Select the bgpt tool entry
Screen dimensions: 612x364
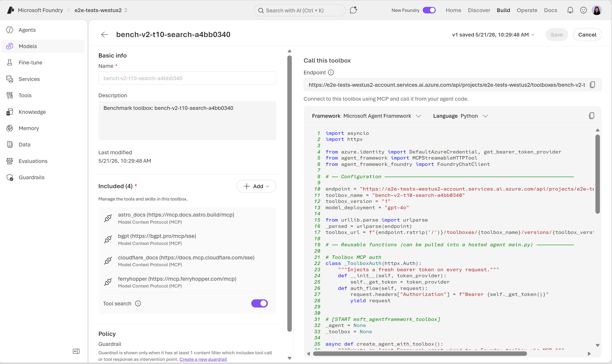[x=187, y=239]
